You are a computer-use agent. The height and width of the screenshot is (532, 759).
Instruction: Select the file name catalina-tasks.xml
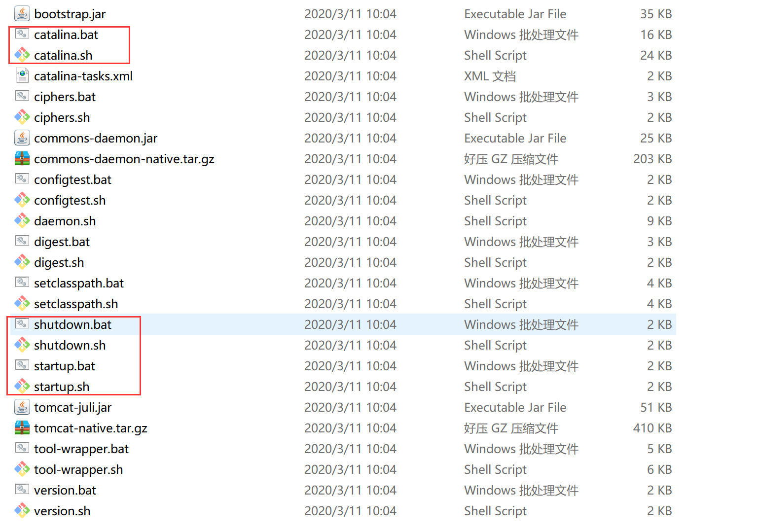(83, 76)
